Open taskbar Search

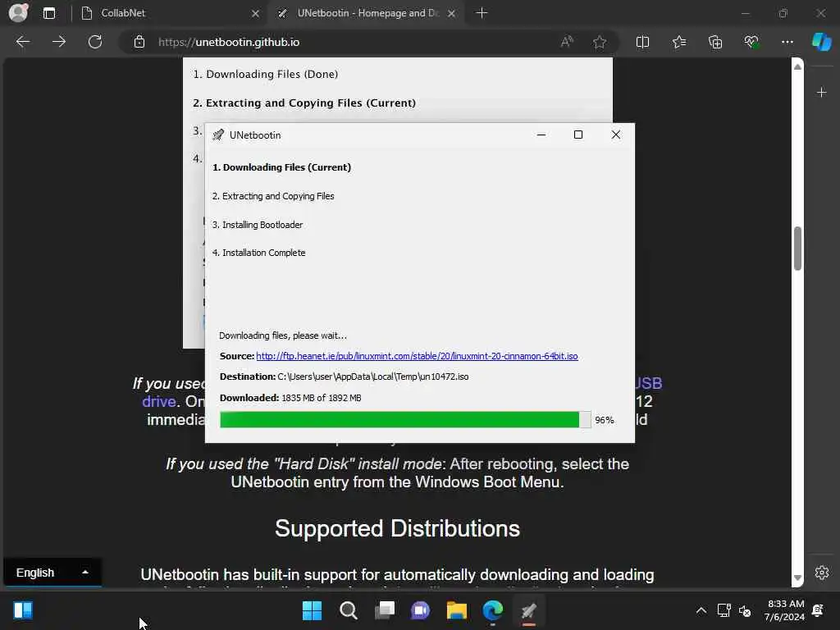[x=348, y=610]
